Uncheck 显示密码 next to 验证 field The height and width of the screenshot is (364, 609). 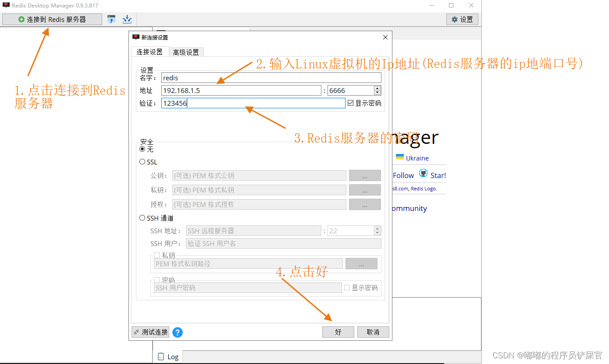click(350, 103)
